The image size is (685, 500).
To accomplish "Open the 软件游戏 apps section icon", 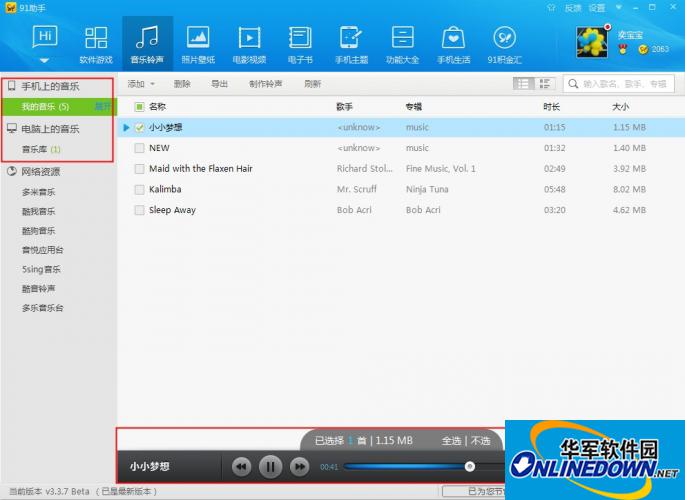I will pos(96,42).
